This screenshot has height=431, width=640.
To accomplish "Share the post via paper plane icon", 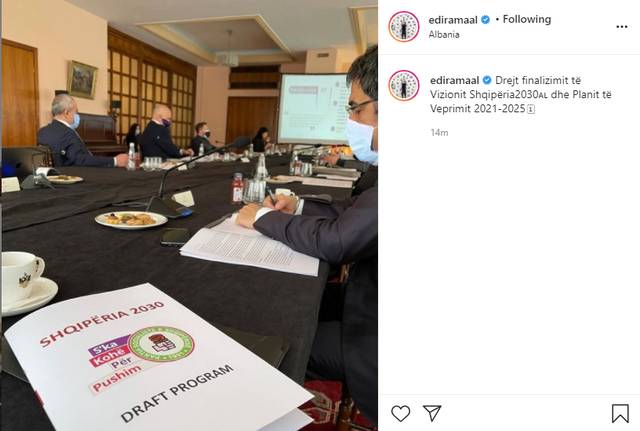I will 432,413.
